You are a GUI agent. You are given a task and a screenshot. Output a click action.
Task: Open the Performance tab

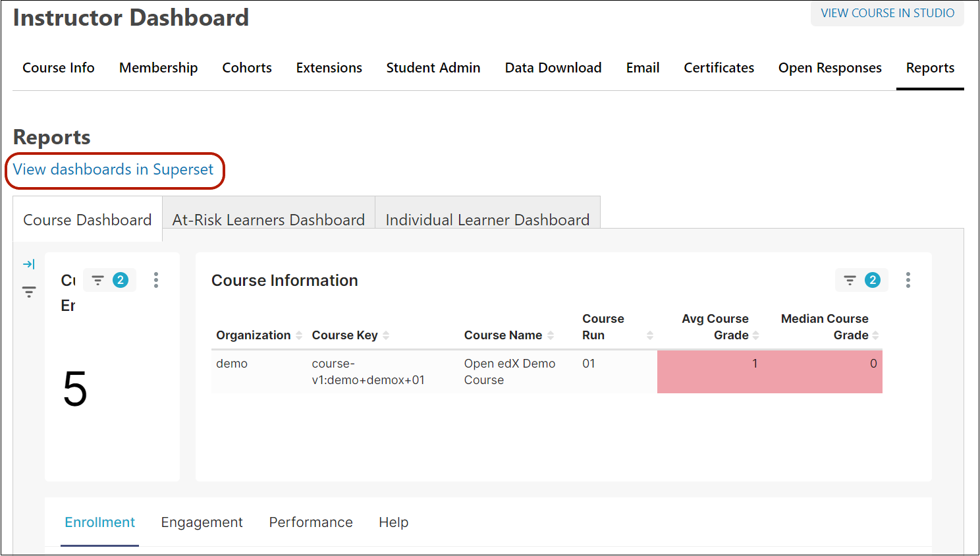[310, 522]
